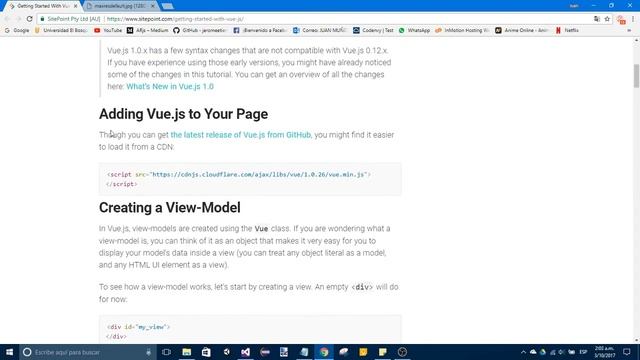This screenshot has height=360, width=640.
Task: Click the vertical scrollbar thumb of the page
Action: [636, 76]
